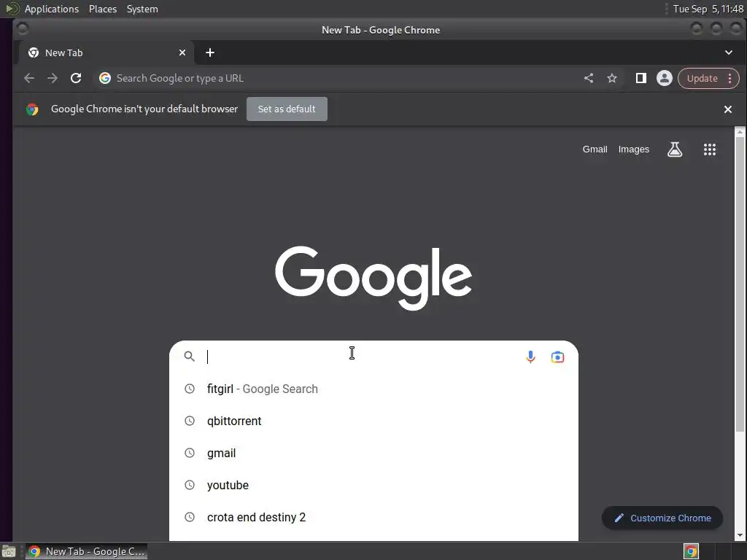Select the New Tab tab
This screenshot has height=560, width=747.
[106, 52]
